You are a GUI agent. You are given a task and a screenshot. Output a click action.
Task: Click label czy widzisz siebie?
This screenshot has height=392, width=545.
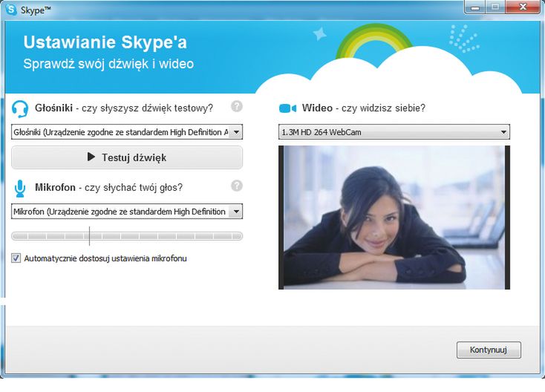383,108
